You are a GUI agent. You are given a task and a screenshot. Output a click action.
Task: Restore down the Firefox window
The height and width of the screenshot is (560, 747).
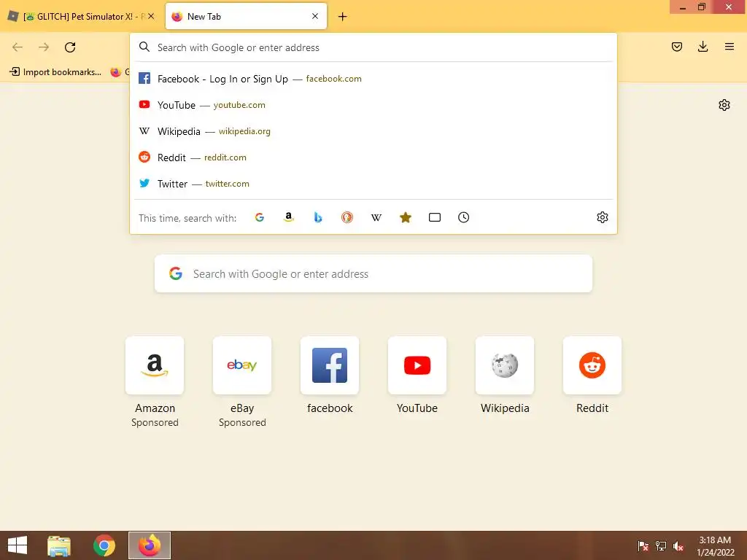(x=702, y=7)
